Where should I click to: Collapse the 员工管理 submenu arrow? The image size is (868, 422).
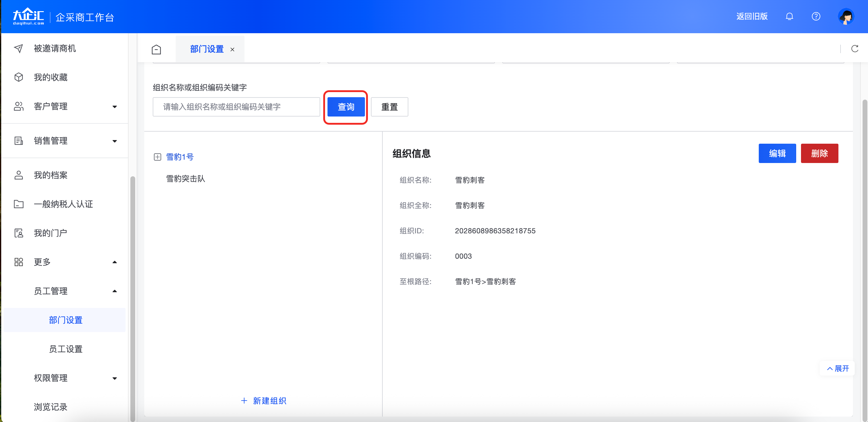(x=115, y=291)
